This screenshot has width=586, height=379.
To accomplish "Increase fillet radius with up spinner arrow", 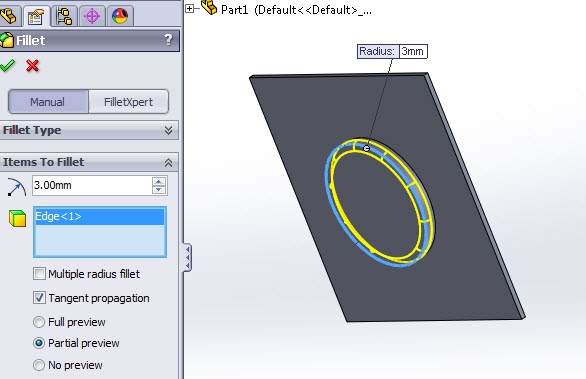I will pos(159,182).
